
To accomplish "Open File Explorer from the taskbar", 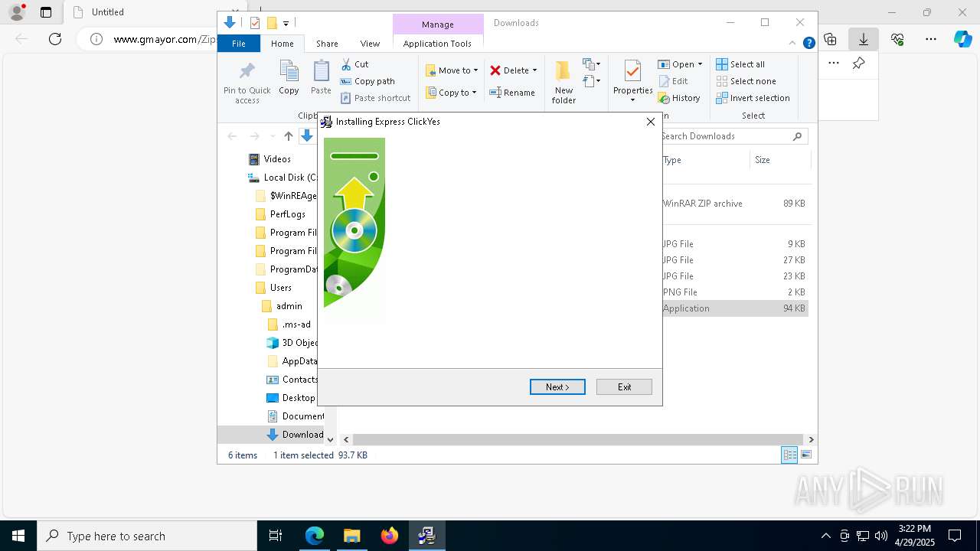I will (351, 536).
